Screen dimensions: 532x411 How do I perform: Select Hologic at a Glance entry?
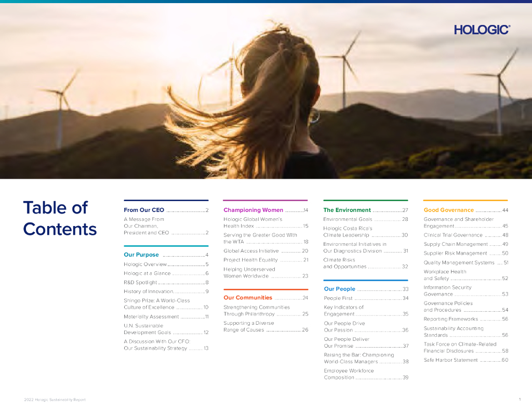click(166, 273)
